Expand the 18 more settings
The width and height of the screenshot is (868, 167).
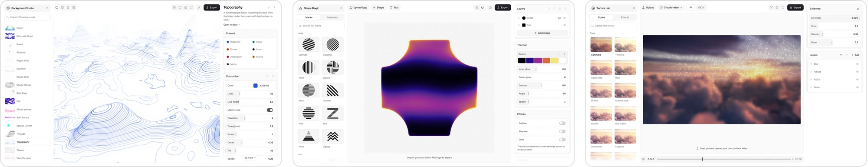(x=250, y=158)
